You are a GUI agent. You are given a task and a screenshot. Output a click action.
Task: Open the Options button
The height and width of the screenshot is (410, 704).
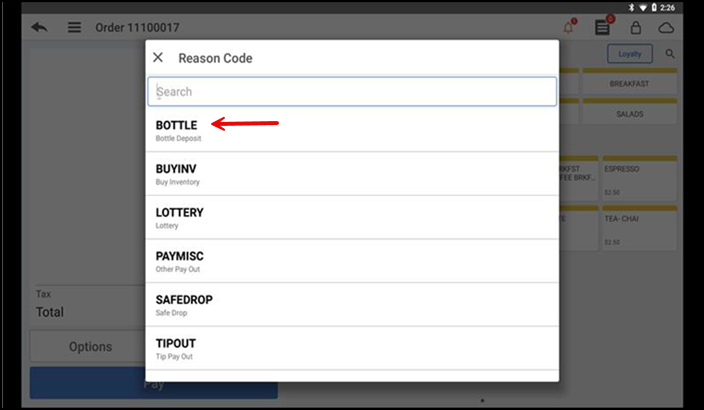[90, 347]
